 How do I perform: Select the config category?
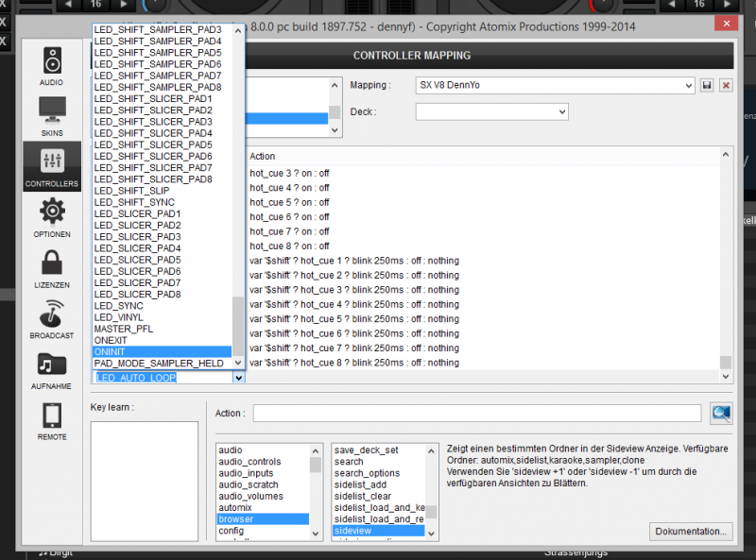click(264, 531)
